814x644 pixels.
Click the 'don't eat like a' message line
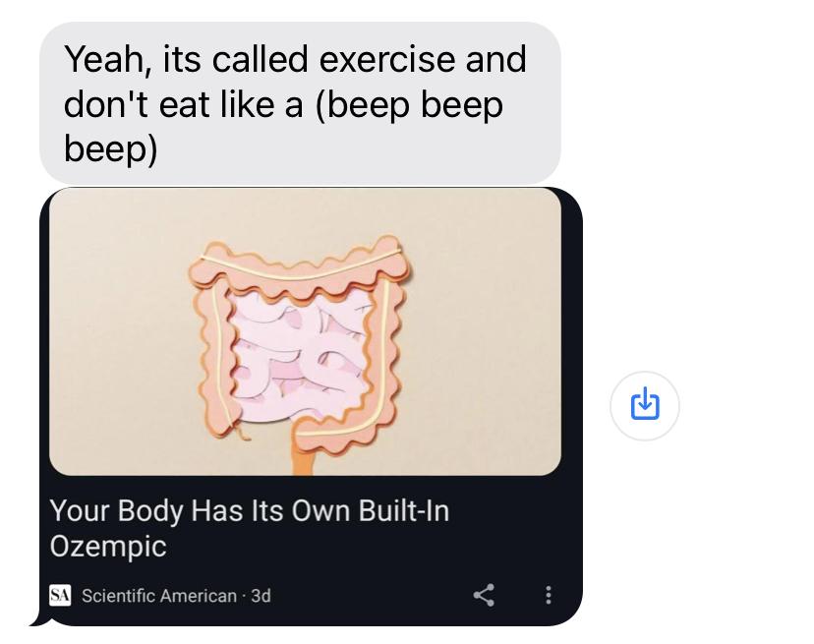click(x=183, y=105)
